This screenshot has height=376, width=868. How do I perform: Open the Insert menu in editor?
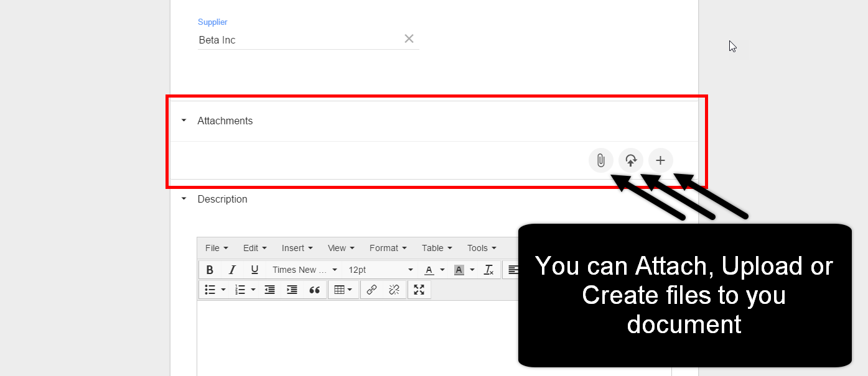pos(297,248)
